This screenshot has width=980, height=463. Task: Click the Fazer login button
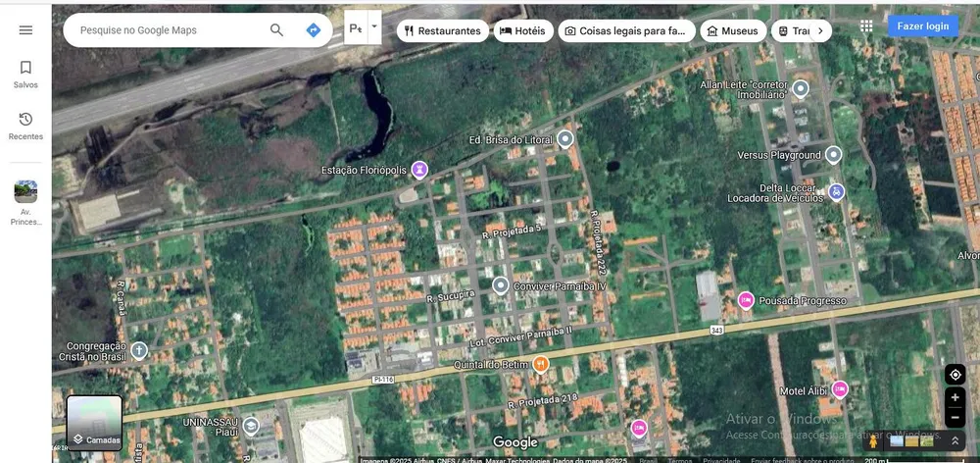(x=923, y=26)
